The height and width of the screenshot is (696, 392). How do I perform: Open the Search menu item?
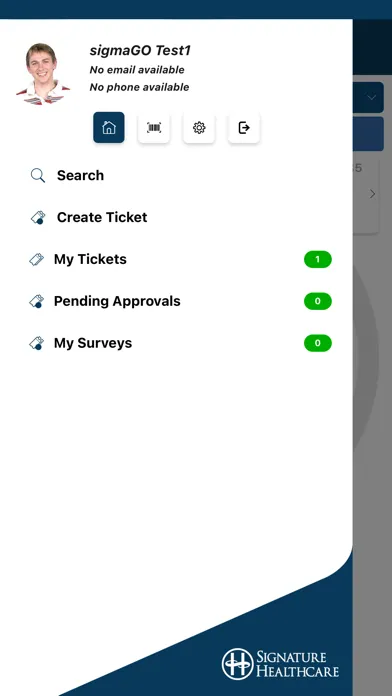click(x=80, y=175)
